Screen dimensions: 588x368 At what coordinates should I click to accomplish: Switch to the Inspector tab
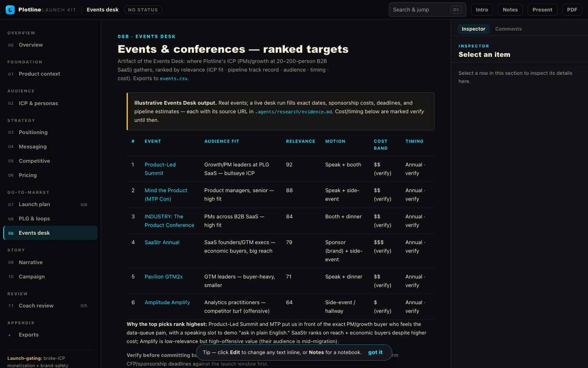coord(473,29)
